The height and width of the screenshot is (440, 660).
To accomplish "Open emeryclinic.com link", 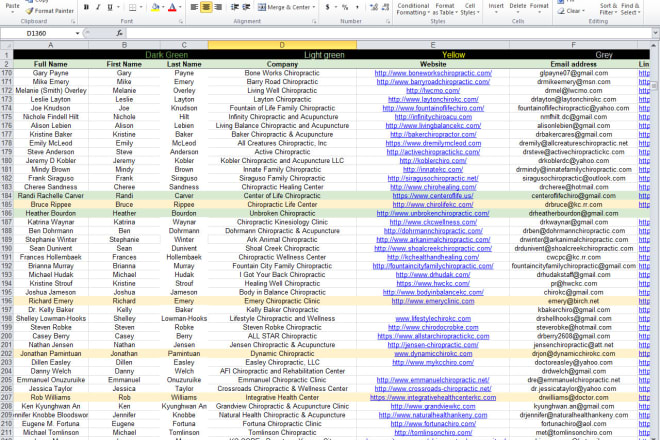I will coord(433,301).
